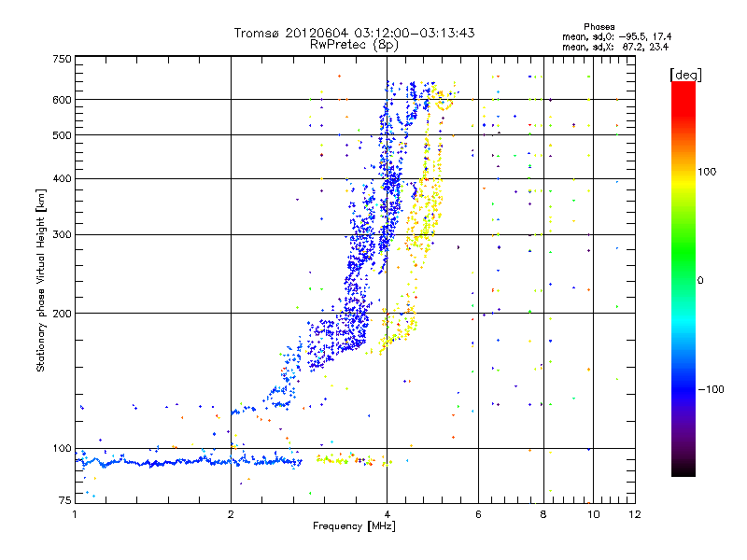Viewport: 747px width, 560px height.
Task: Click the "RwPretec (8p)" subtitle
Action: pyautogui.click(x=354, y=45)
